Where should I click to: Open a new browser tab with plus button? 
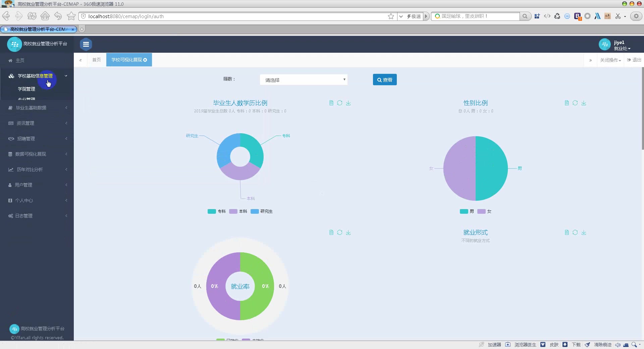[x=82, y=29]
